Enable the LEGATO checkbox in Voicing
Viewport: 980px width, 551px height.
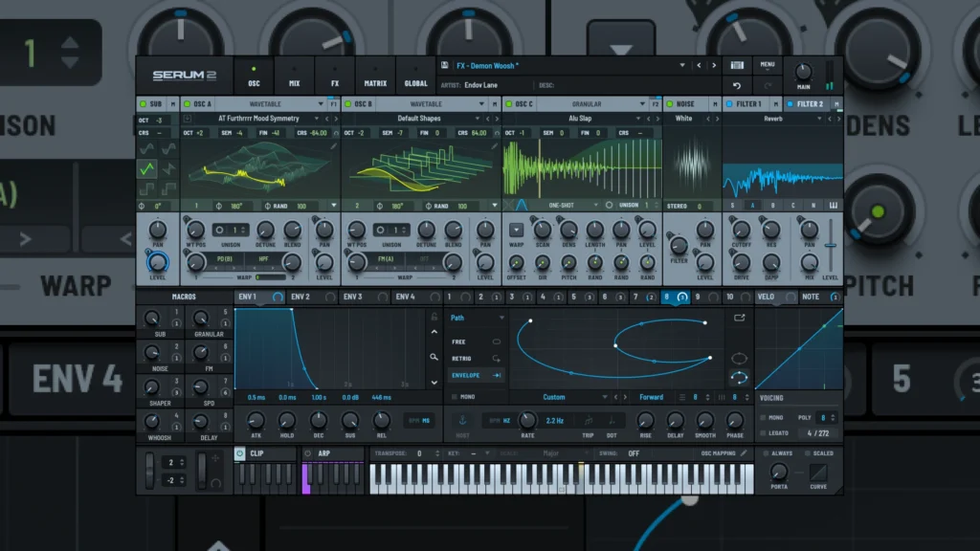[x=763, y=433]
